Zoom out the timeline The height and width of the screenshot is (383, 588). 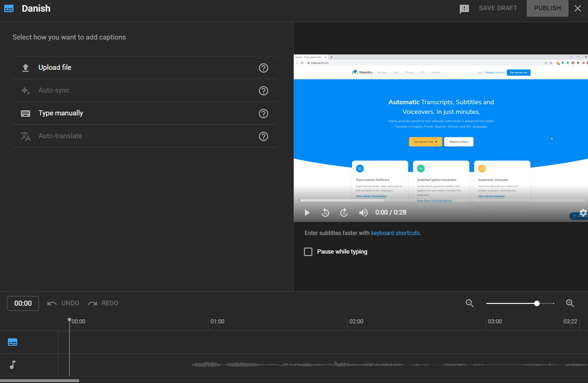(469, 303)
